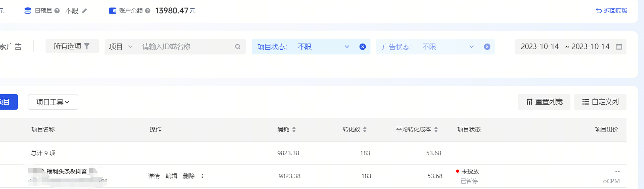Click the 重置列宽 button
This screenshot has width=644, height=189.
544,102
